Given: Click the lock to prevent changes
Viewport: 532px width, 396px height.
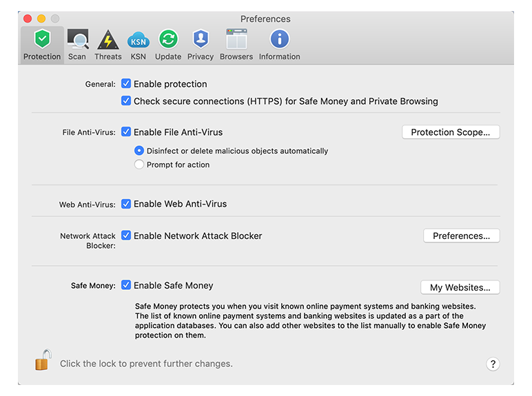Looking at the screenshot, I should point(43,360).
